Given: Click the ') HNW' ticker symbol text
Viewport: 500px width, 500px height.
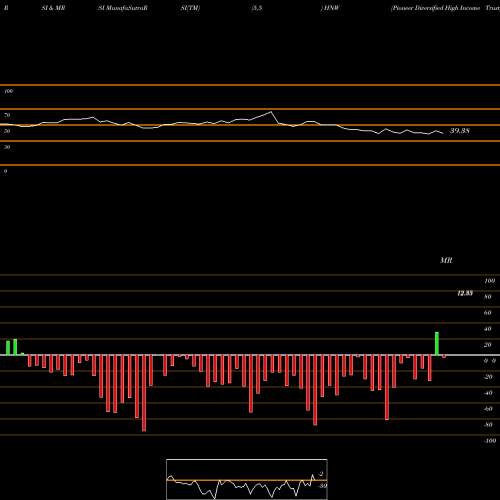Looking at the screenshot, I should [330, 8].
